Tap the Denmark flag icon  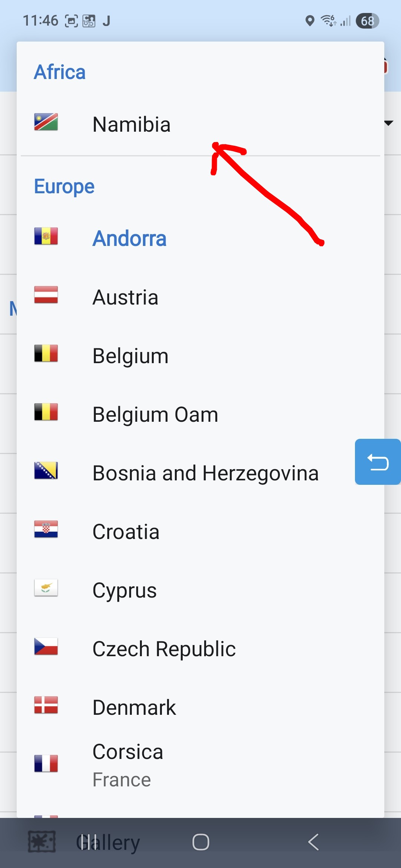[x=46, y=705]
